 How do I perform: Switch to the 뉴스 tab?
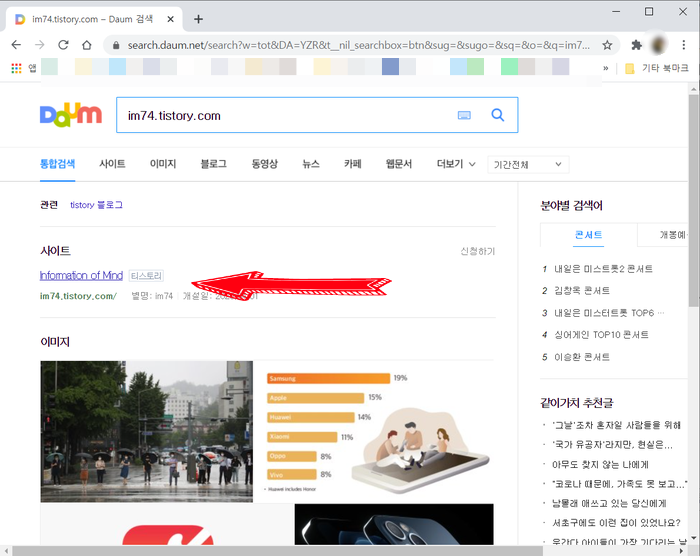[x=311, y=164]
